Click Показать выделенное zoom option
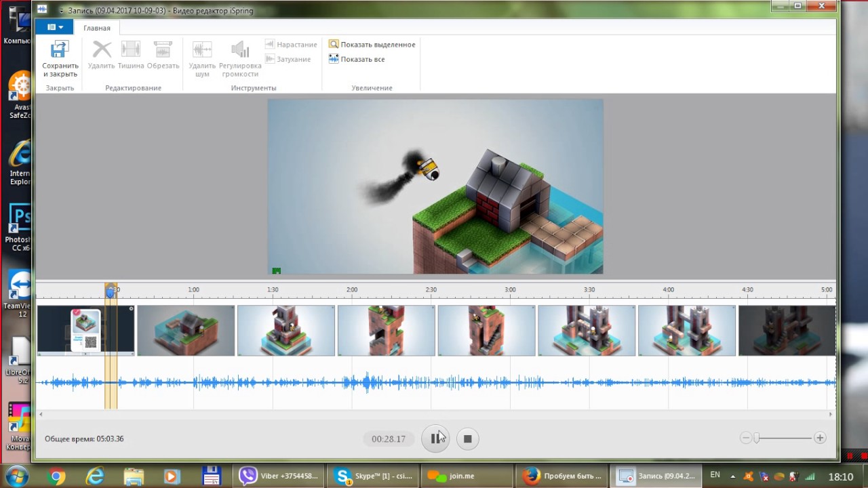868x488 pixels. pos(372,45)
